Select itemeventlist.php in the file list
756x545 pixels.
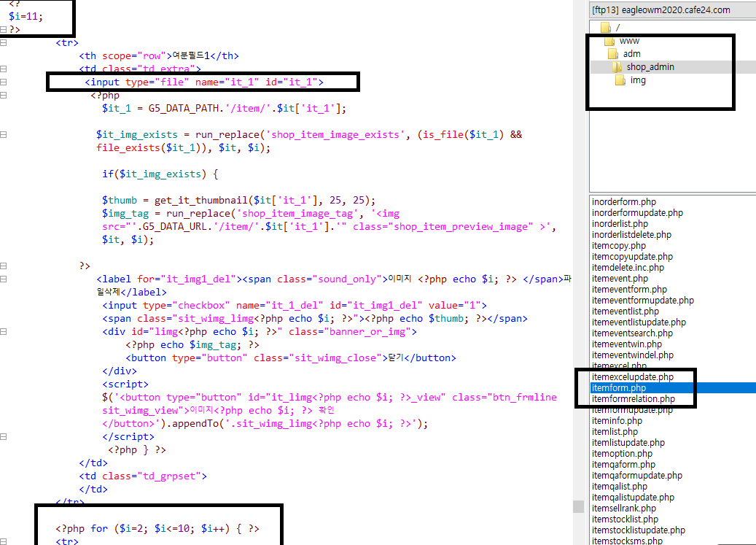click(626, 312)
